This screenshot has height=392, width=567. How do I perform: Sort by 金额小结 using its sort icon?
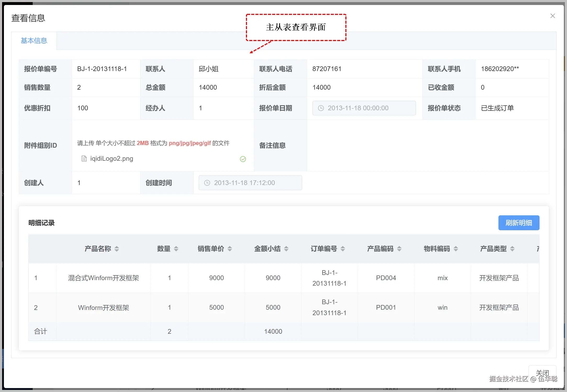pos(286,249)
